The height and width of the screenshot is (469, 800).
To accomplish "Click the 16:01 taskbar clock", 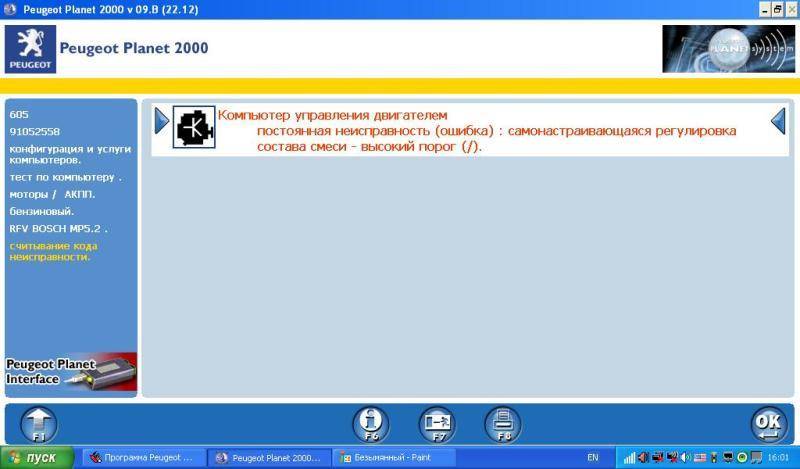I will [x=778, y=458].
